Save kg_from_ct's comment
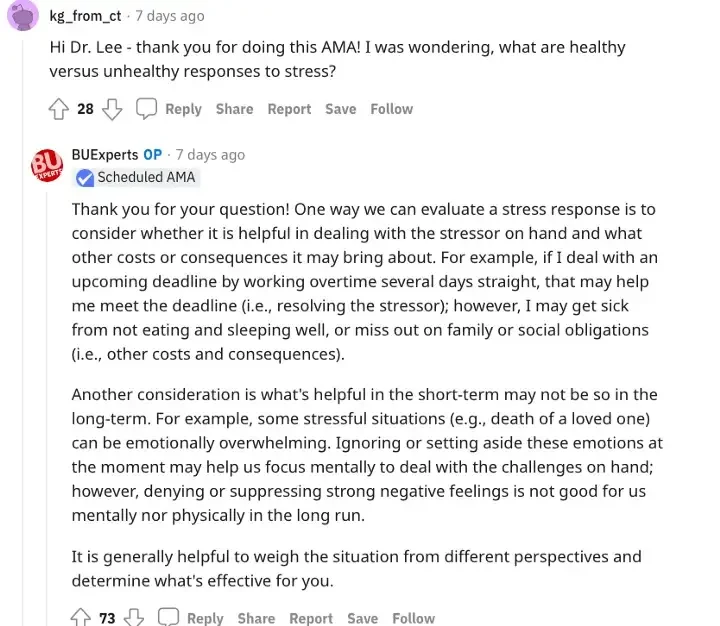 tap(340, 109)
